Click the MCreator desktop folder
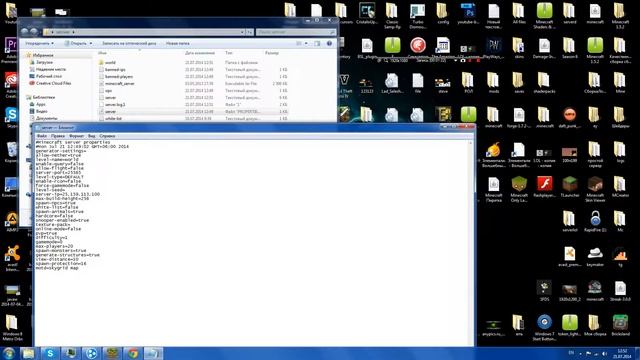Viewport: 640px width, 360px height. 620,188
